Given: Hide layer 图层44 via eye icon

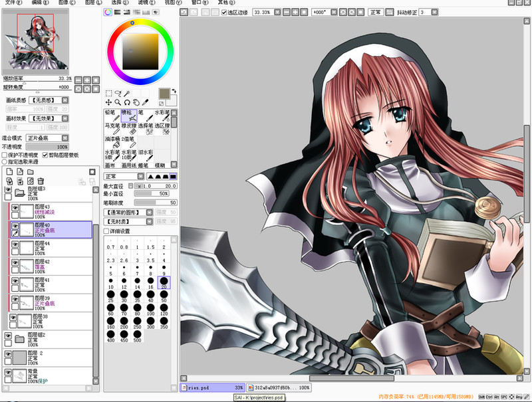Looking at the screenshot, I should 15,244.
